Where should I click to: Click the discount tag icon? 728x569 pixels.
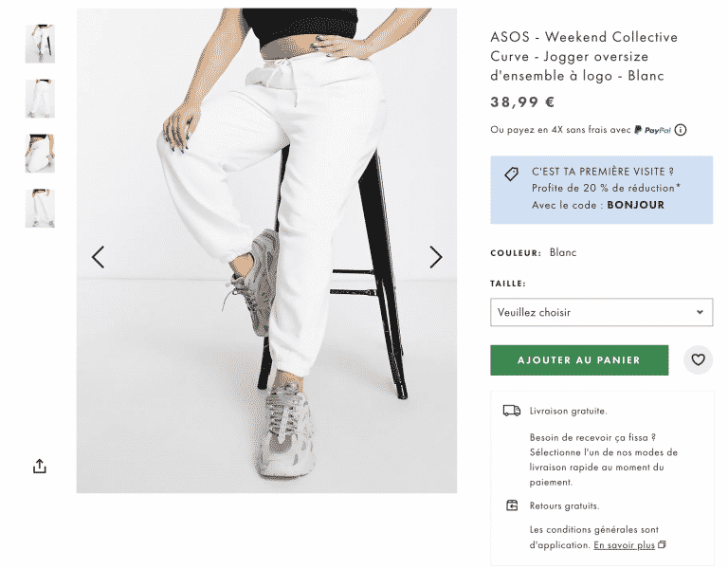point(511,174)
